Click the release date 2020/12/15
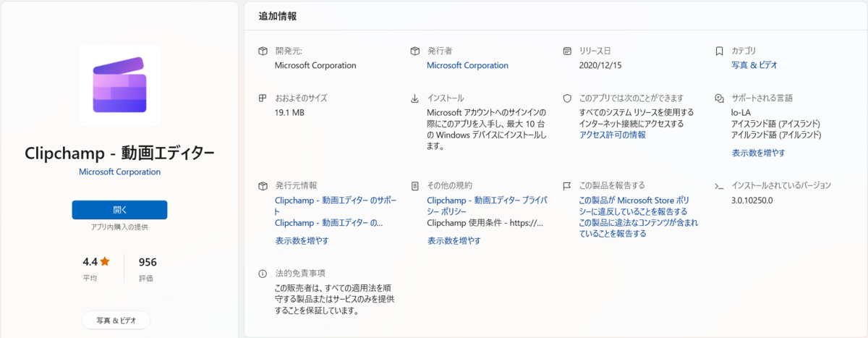Image resolution: width=868 pixels, height=338 pixels. (602, 65)
